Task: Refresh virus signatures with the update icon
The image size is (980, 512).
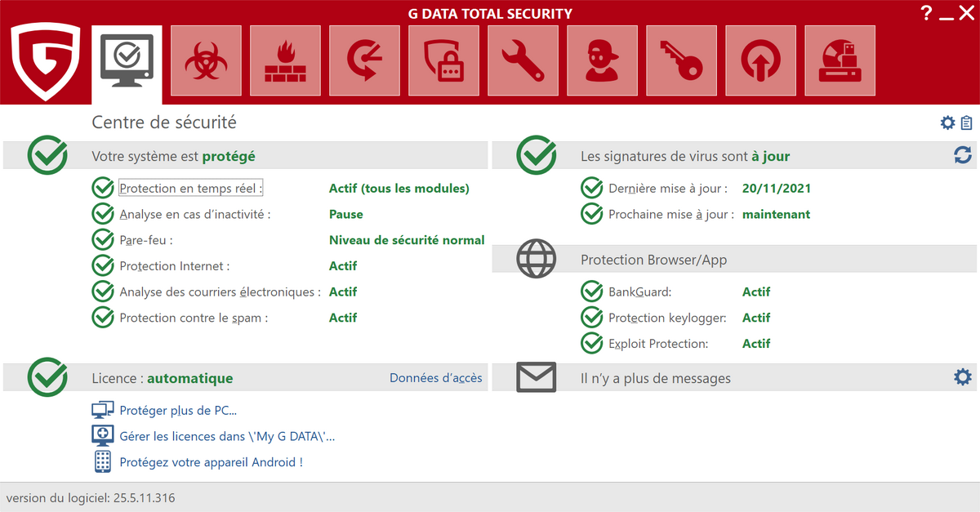Action: coord(963,155)
